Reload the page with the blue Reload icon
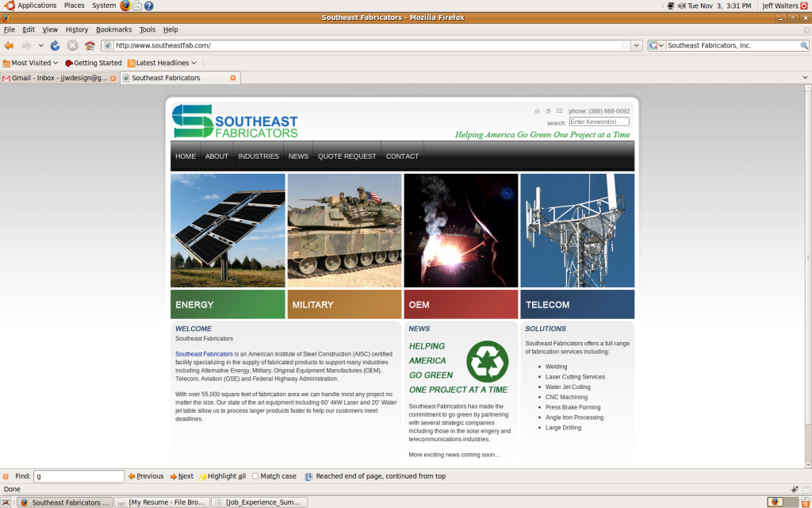This screenshot has height=508, width=812. click(55, 45)
